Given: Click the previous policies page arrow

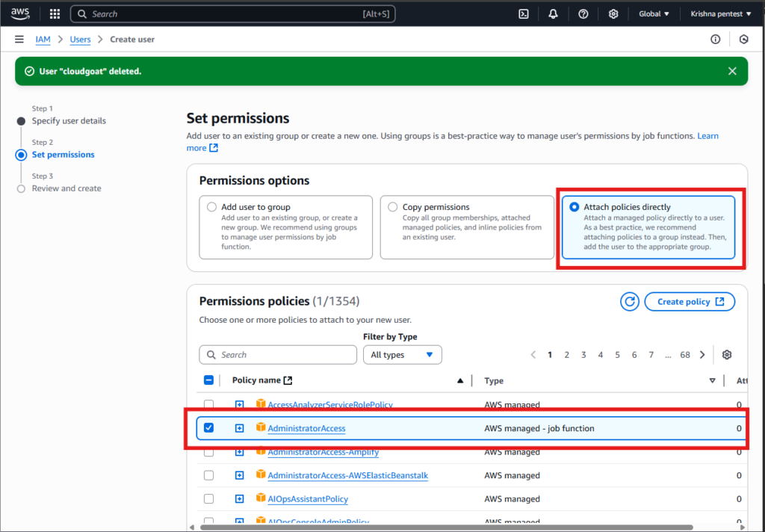Looking at the screenshot, I should tap(533, 355).
